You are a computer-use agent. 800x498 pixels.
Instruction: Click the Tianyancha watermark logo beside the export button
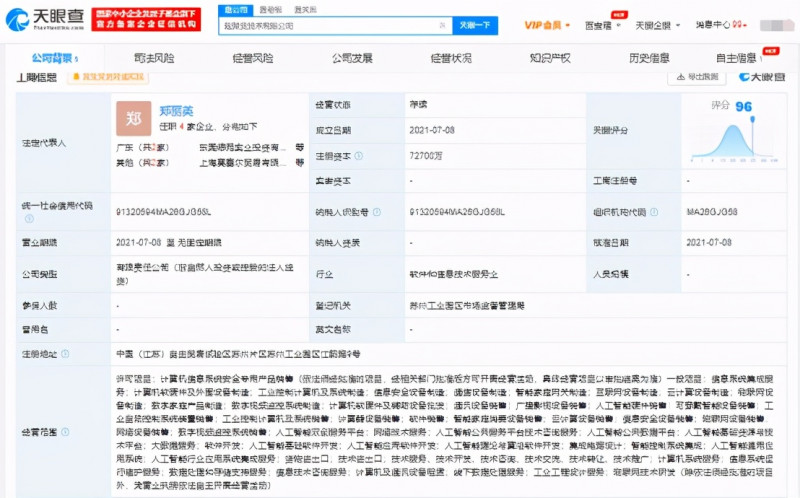761,76
